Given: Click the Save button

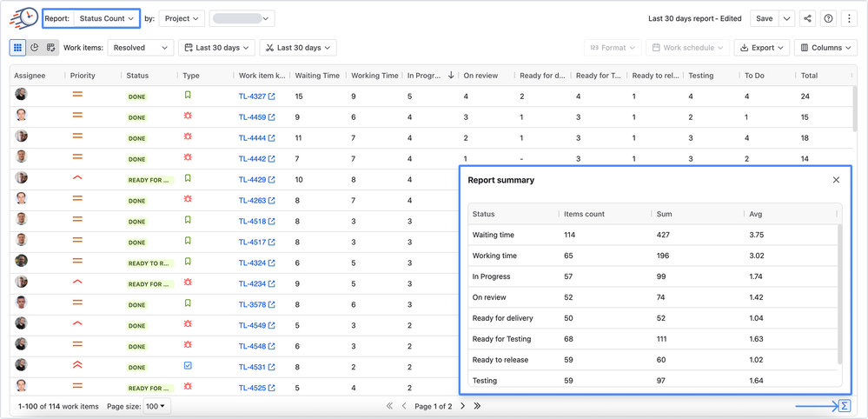Looking at the screenshot, I should coord(764,18).
